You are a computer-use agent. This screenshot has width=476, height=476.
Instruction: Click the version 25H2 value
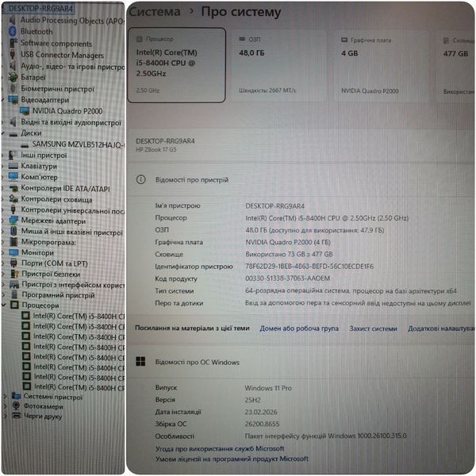252,400
